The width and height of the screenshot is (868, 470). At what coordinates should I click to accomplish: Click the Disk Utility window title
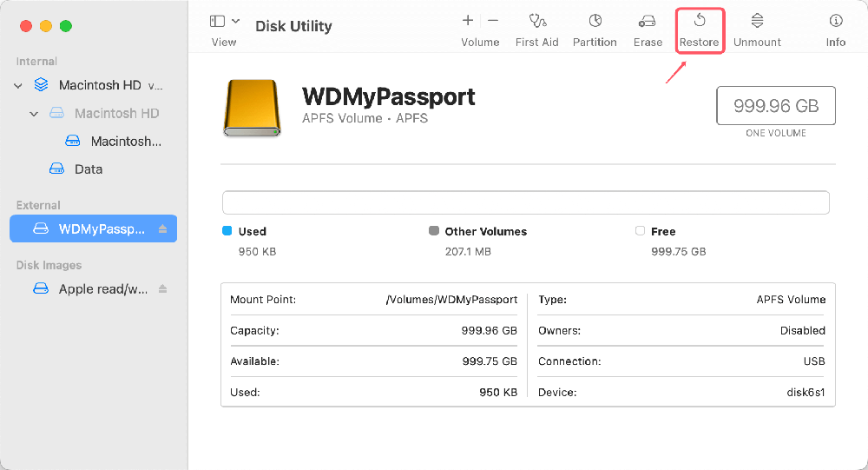point(293,26)
